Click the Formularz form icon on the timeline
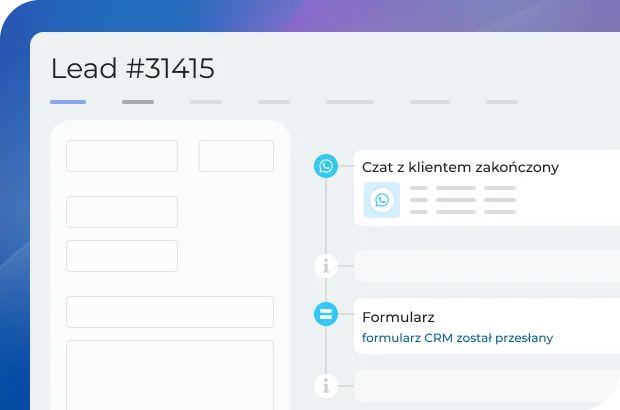 (x=325, y=314)
